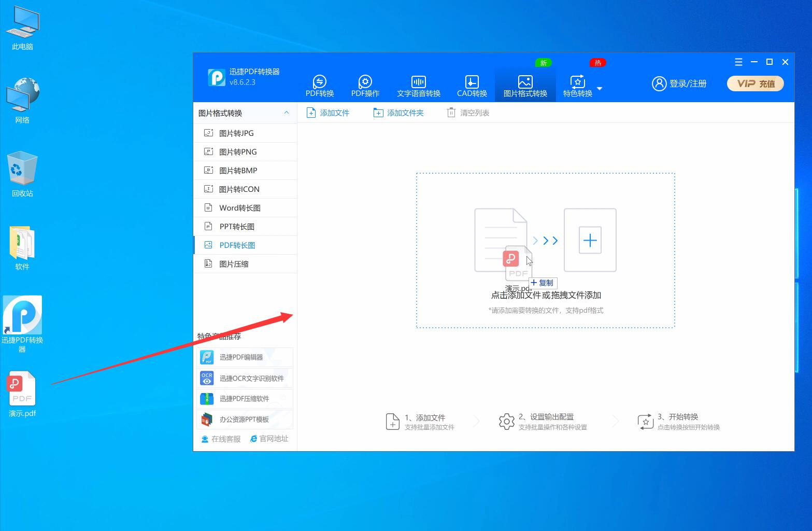Select 软件 folder on desktop
The image size is (812, 531).
(x=22, y=248)
